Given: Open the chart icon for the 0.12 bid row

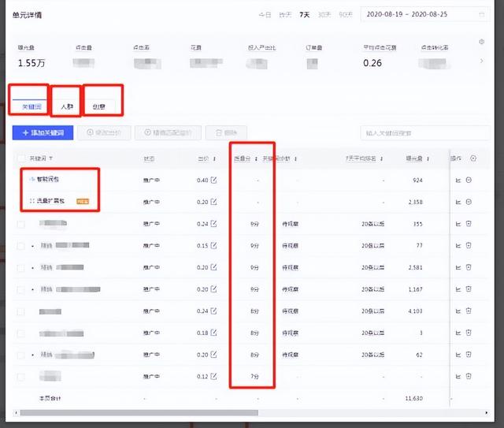Looking at the screenshot, I should click(x=458, y=376).
